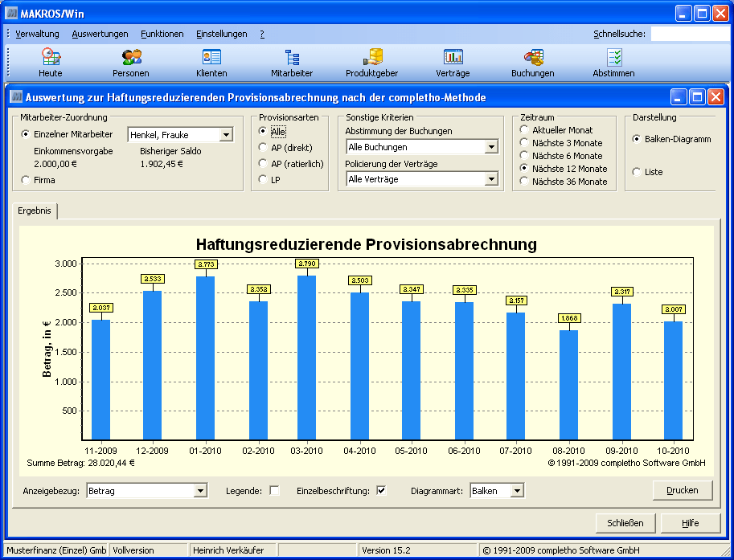This screenshot has width=734, height=560.
Task: Toggle the Legende checkbox
Action: coord(275,490)
